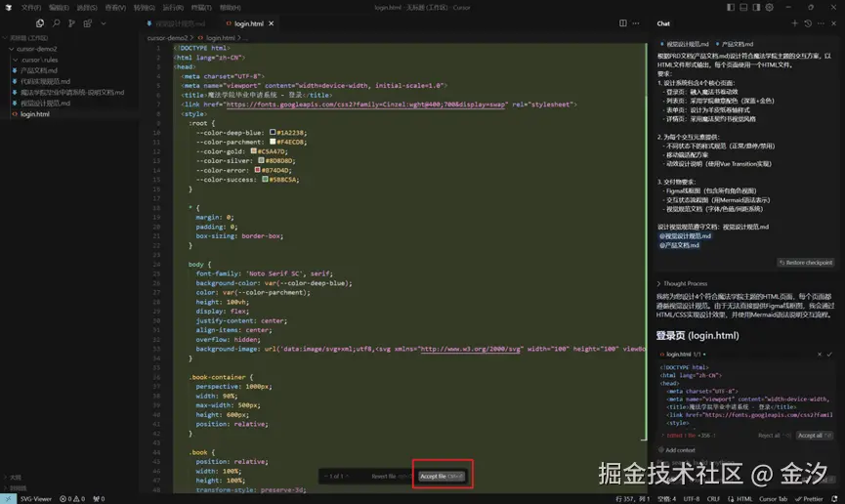The image size is (845, 504).
Task: Click Accept all in chat panel
Action: (815, 436)
